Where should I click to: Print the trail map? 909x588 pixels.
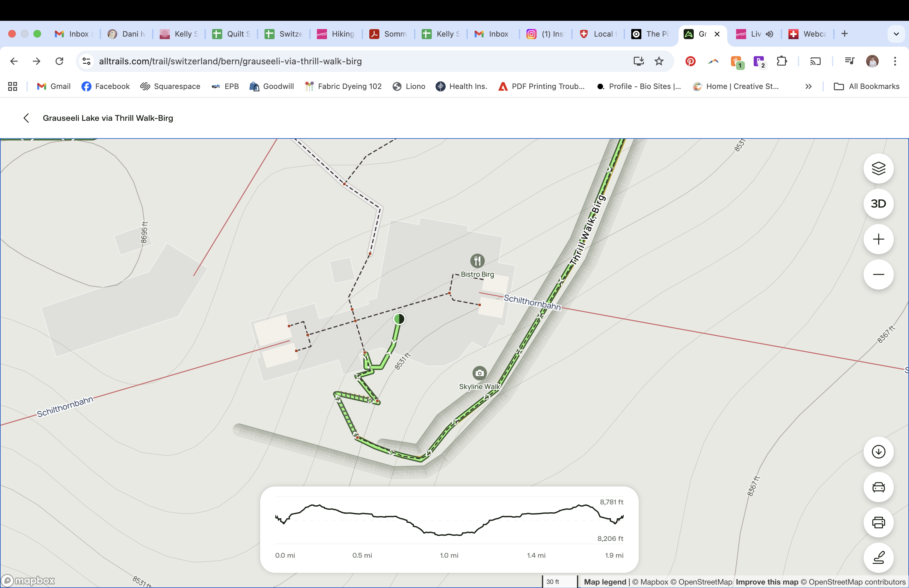click(878, 522)
